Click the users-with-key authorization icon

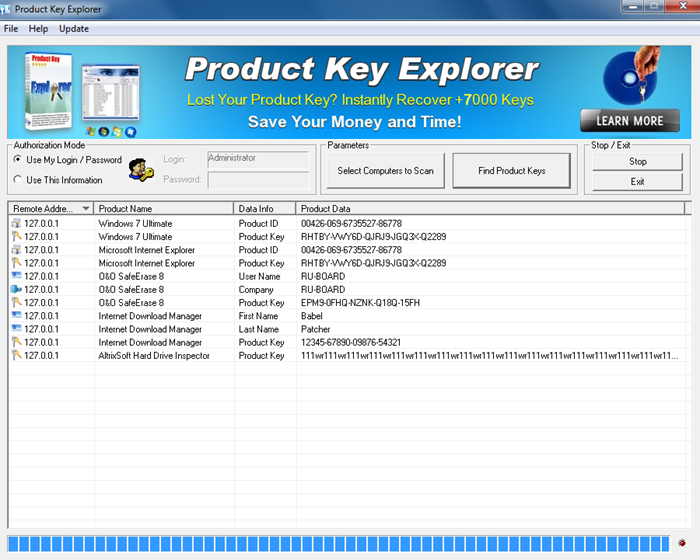pos(141,170)
